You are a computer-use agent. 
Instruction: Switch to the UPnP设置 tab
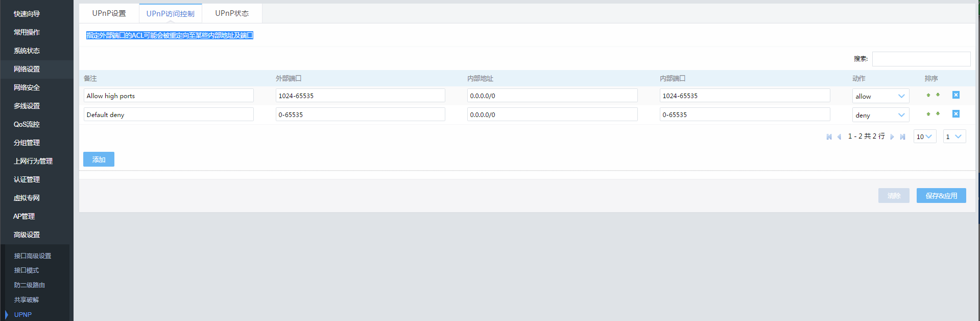click(109, 13)
